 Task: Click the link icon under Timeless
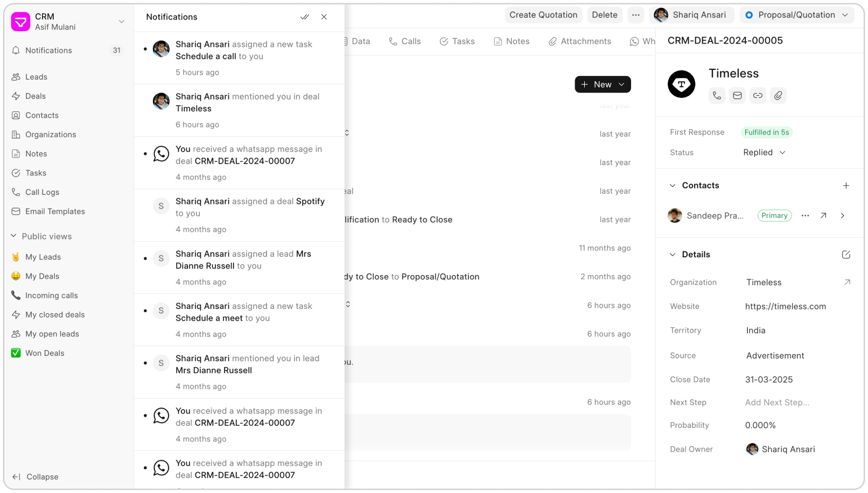coord(758,96)
